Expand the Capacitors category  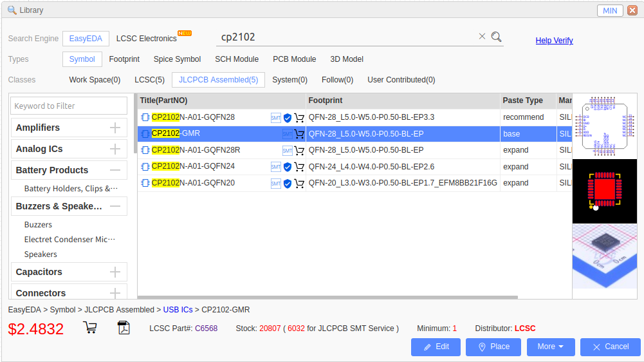point(115,272)
